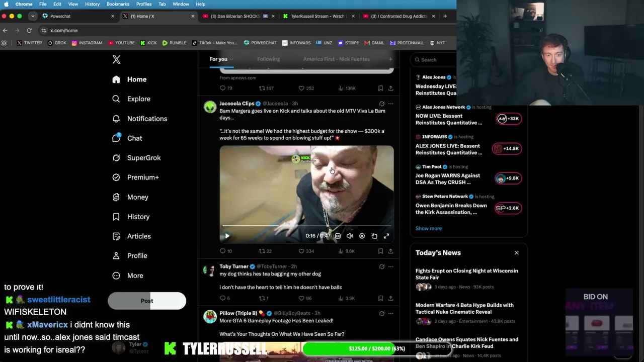Open Toby Turner's profile avatar
Screen dimensions: 644x362
point(210,270)
